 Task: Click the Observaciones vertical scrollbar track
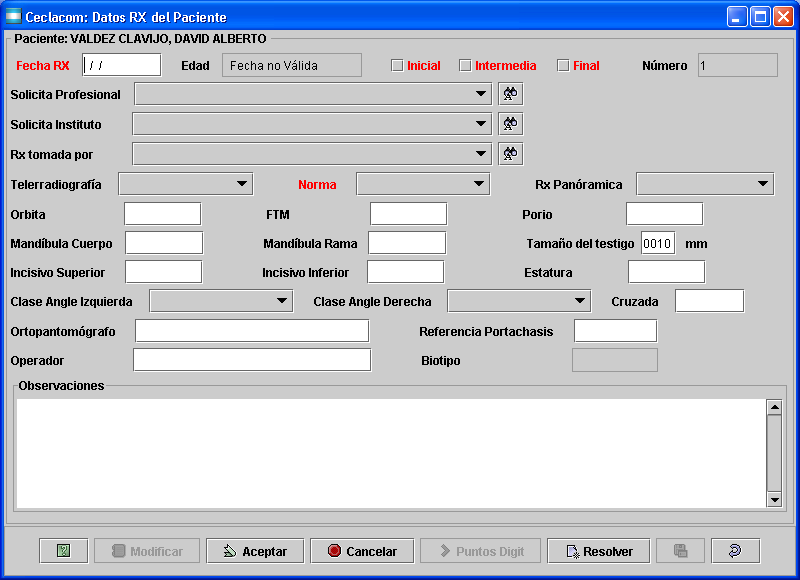774,453
